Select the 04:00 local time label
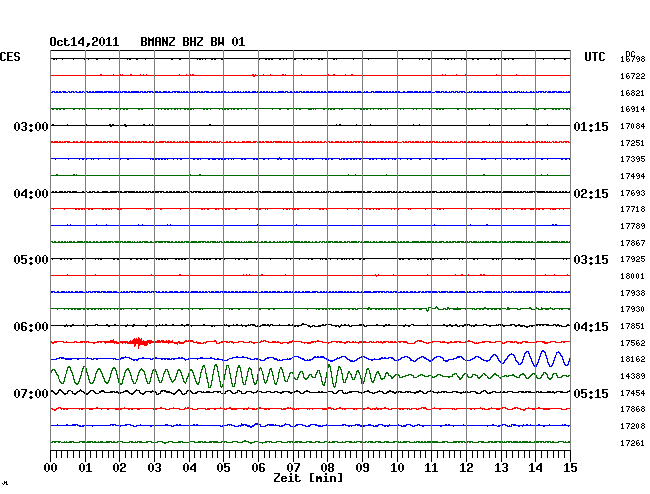650x494 pixels. [31, 194]
